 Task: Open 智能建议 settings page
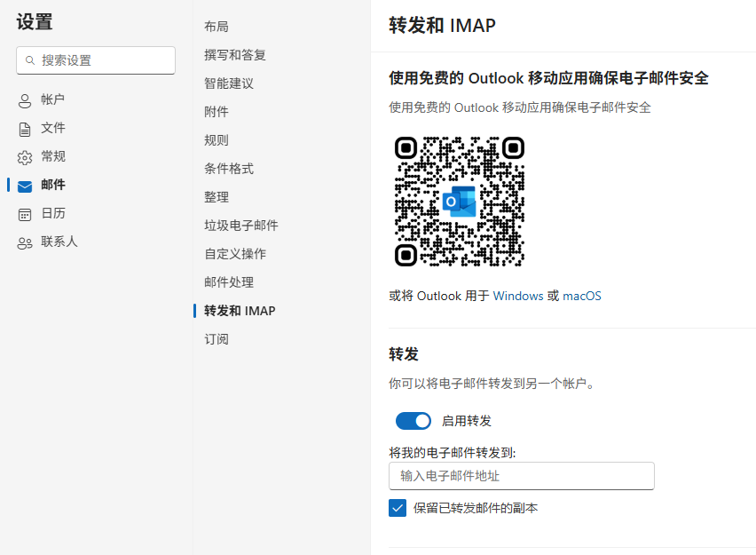tap(229, 83)
